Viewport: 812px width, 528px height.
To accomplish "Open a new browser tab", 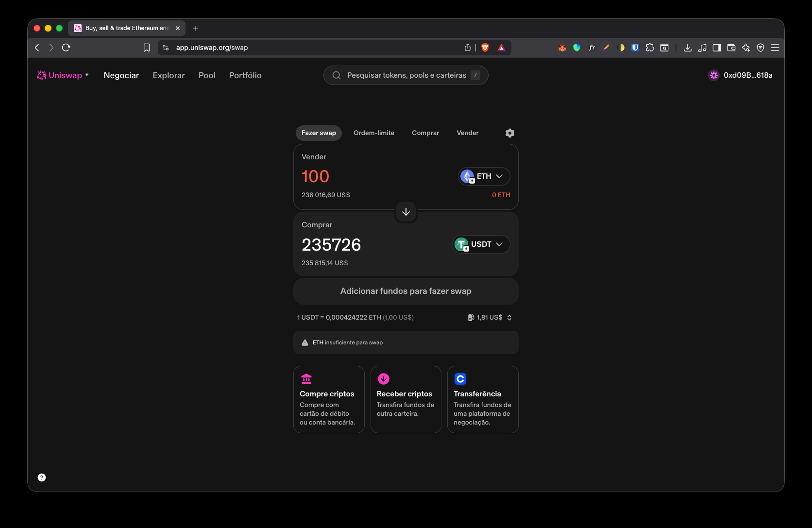I will pyautogui.click(x=196, y=28).
